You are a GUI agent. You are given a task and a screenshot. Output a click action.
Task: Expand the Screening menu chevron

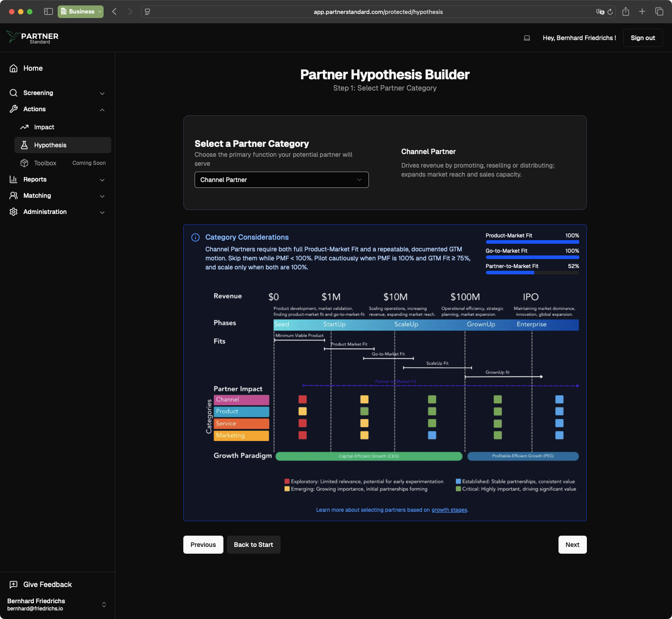coord(102,93)
